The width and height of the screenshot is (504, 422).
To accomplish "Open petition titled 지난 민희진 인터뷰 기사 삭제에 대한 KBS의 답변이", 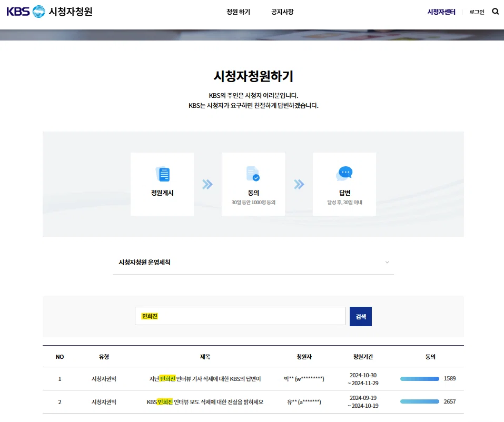I will coord(205,379).
